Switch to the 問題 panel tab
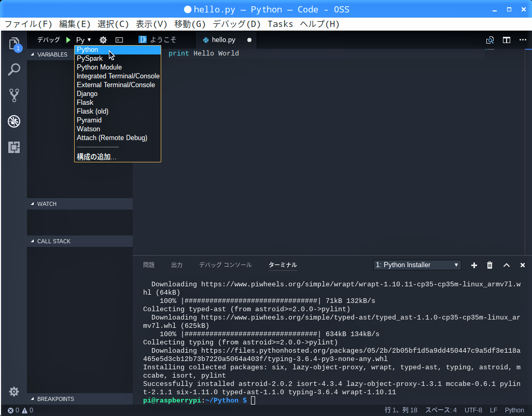Image resolution: width=532 pixels, height=416 pixels. [149, 265]
